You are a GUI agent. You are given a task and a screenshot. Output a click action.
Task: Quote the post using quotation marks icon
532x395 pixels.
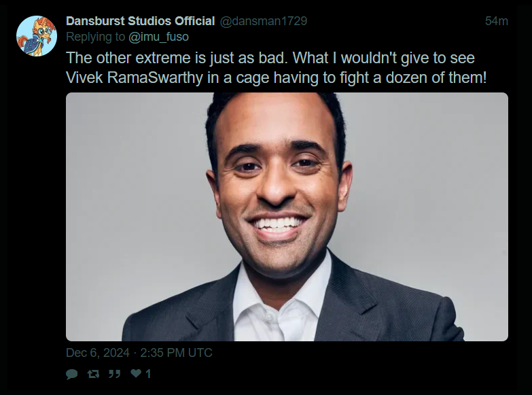coord(114,374)
